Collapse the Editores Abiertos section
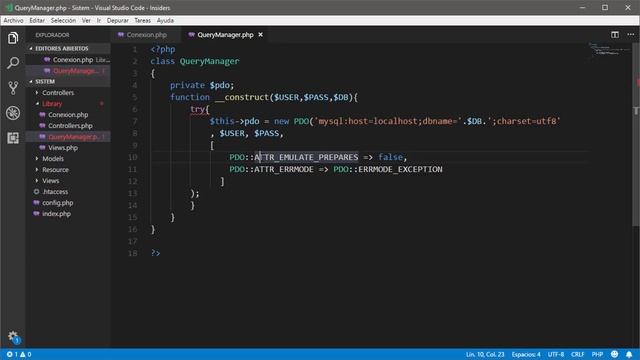Screen dimensions: 640x360 68,48
